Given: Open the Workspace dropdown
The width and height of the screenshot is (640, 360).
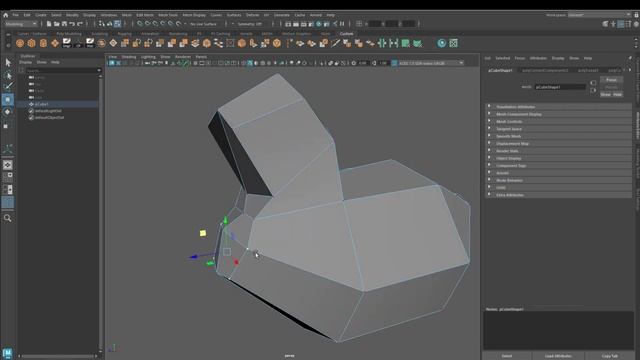Looking at the screenshot, I should (x=599, y=15).
